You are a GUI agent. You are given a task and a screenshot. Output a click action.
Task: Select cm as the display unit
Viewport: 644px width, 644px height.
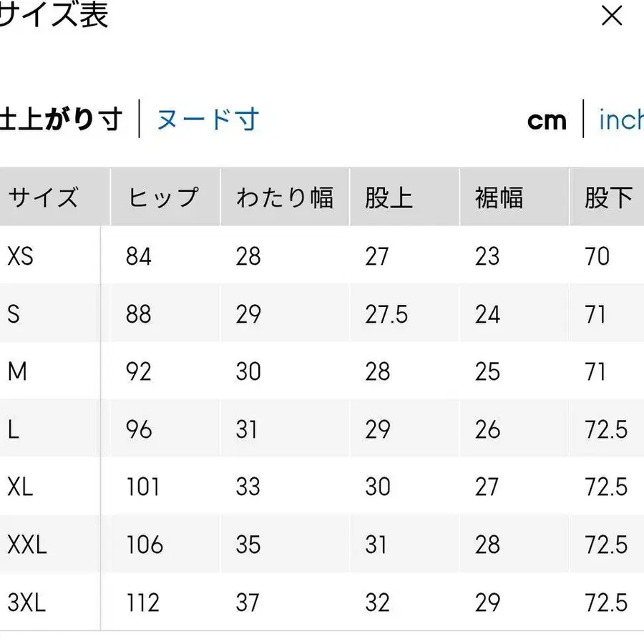click(547, 121)
